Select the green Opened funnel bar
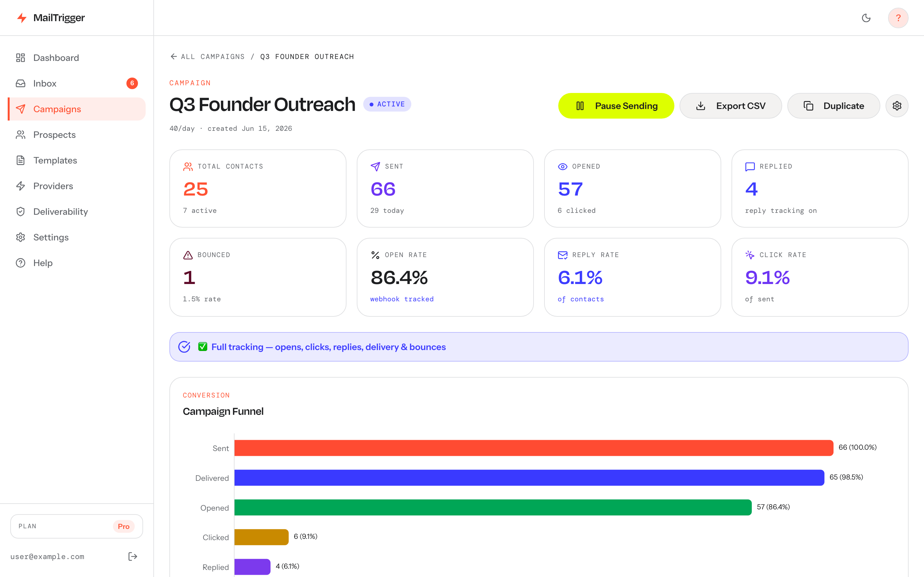924x577 pixels. (493, 507)
